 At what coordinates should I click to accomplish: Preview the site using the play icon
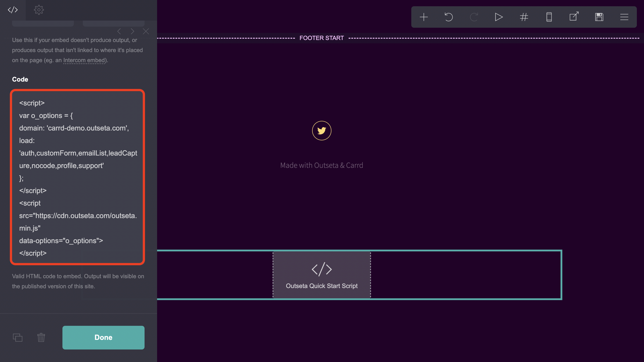pos(499,17)
